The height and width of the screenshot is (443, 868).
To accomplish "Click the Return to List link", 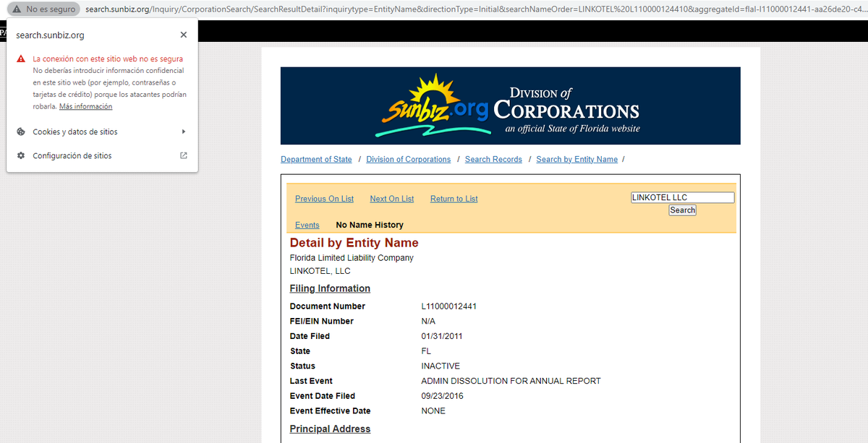I will (x=454, y=199).
